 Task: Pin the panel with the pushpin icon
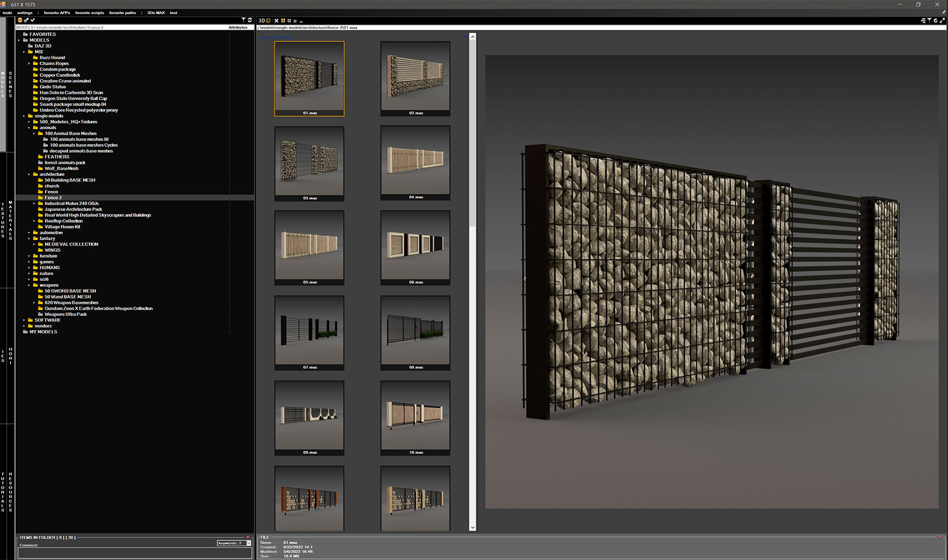(x=943, y=12)
